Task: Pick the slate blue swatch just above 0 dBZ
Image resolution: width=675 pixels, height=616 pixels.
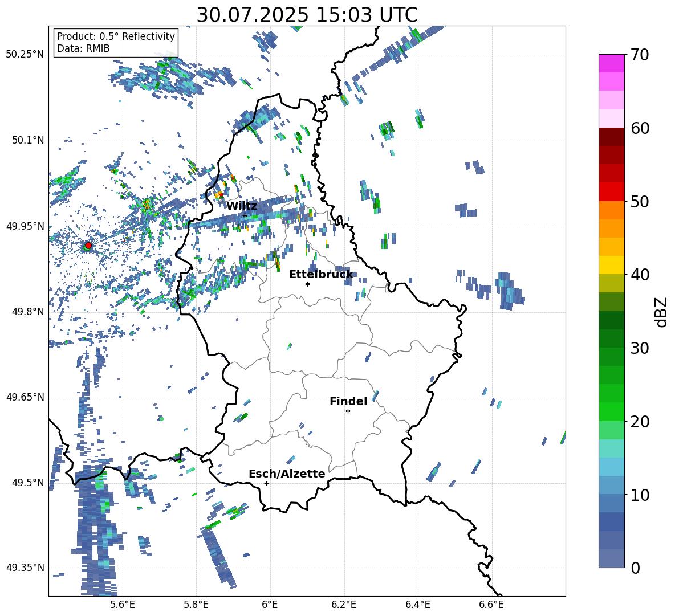Action: [611, 558]
